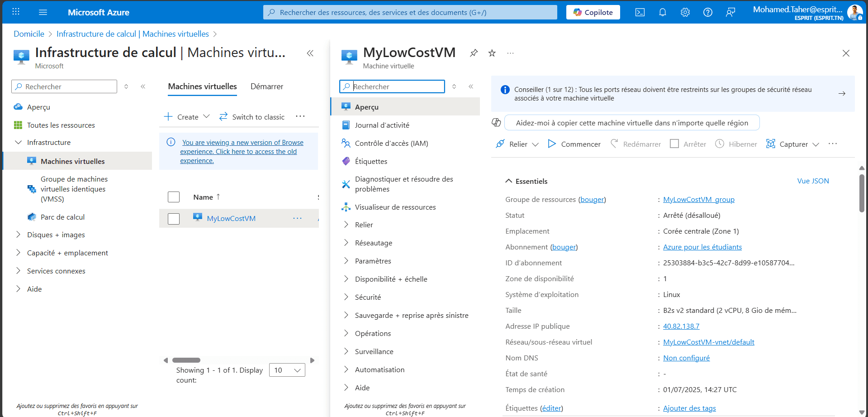Screen dimensions: 868x417
Task: Open the display count dropdown
Action: click(x=287, y=370)
